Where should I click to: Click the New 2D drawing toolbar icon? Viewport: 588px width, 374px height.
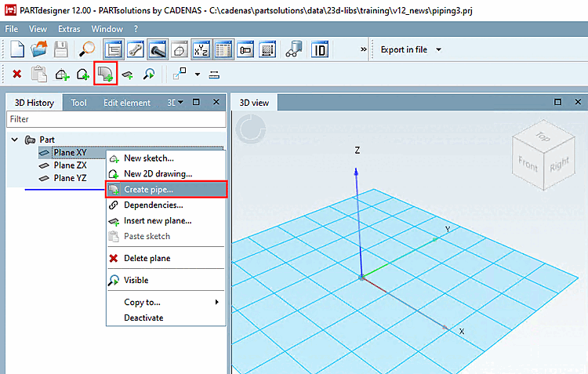[x=83, y=74]
